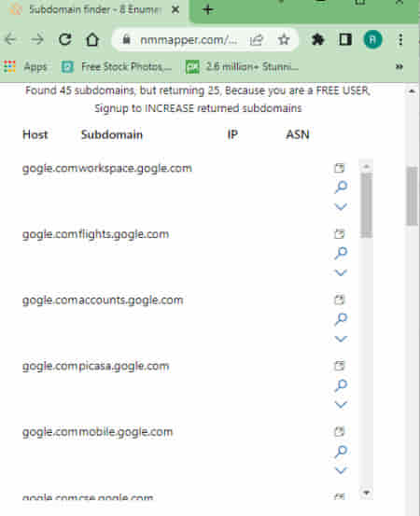Reload the page with the refresh icon
Image resolution: width=420 pixels, height=516 pixels.
pos(64,39)
